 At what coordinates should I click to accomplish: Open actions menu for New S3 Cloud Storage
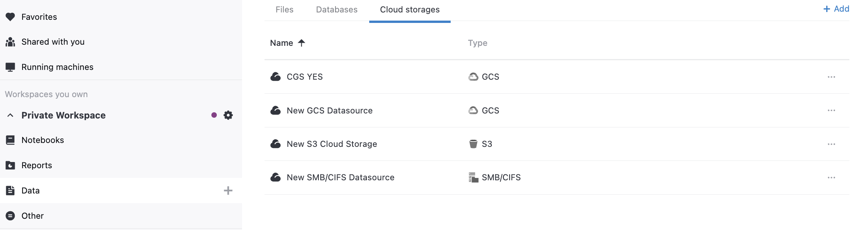[832, 144]
